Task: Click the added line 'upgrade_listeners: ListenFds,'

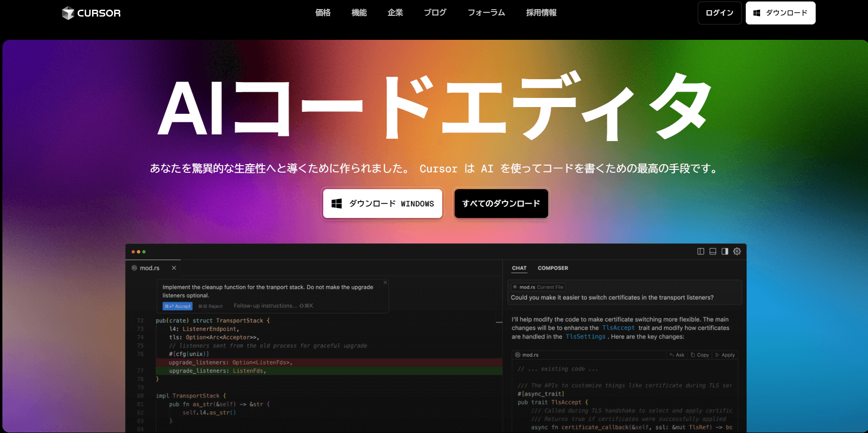Action: point(329,371)
